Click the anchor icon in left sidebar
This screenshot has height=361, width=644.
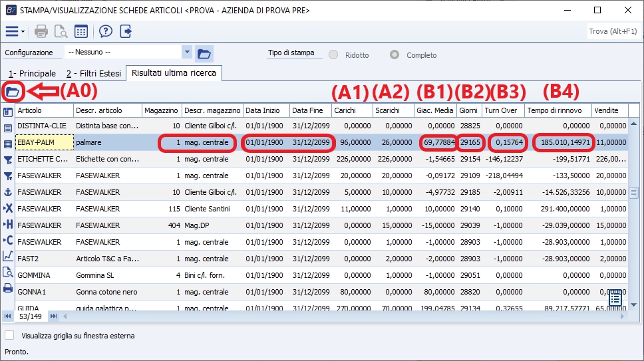(x=9, y=191)
